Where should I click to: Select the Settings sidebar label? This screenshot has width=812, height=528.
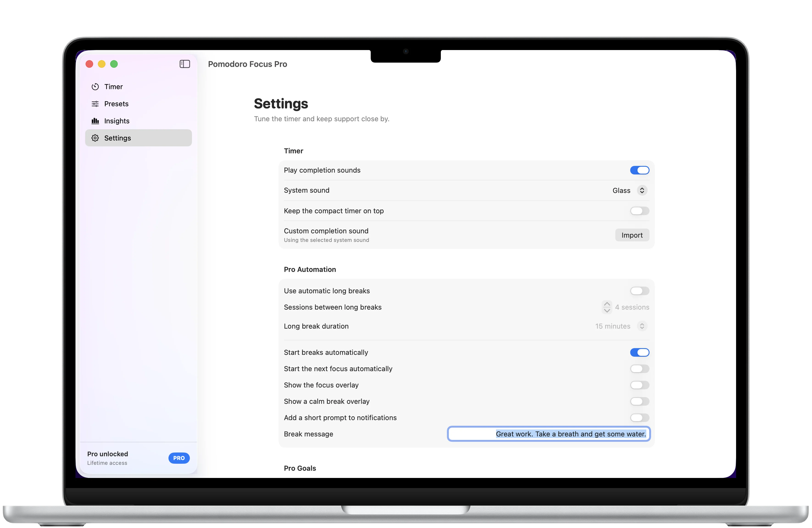(x=117, y=138)
